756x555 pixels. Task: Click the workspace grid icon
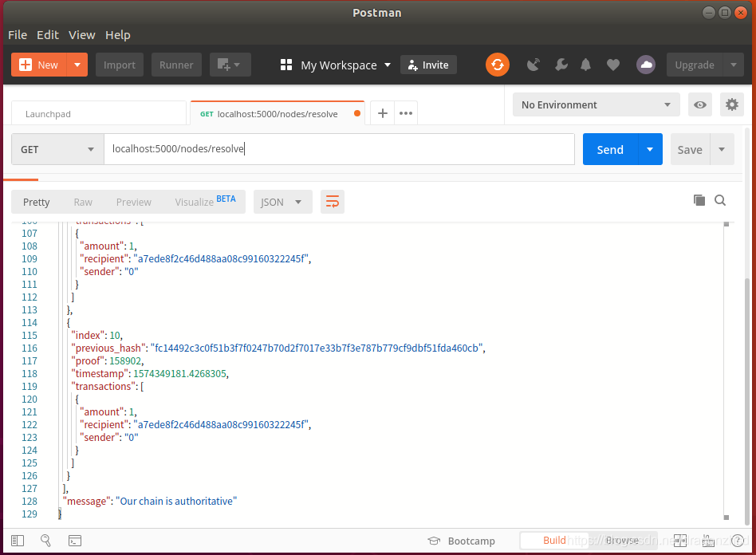286,65
